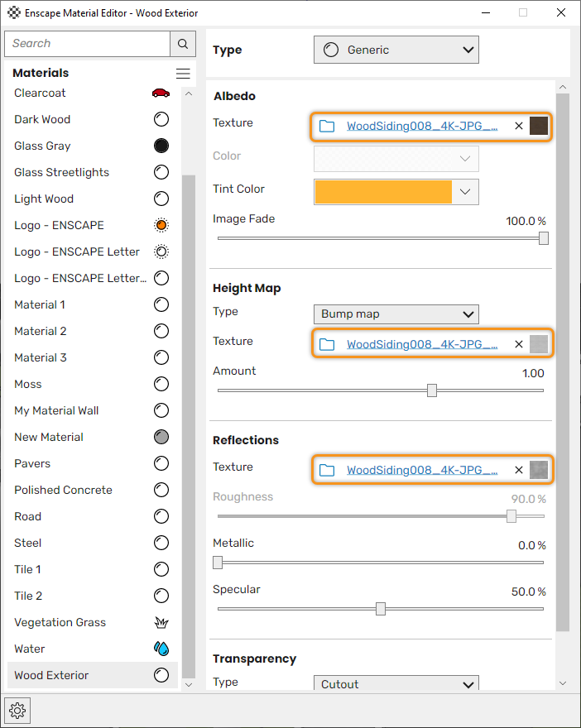Select Material 2 in the list

pyautogui.click(x=93, y=331)
